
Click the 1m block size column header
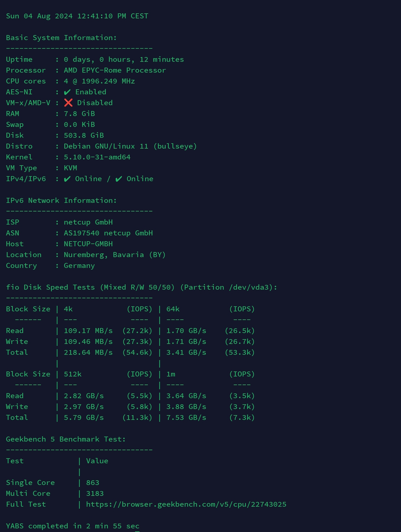click(171, 374)
